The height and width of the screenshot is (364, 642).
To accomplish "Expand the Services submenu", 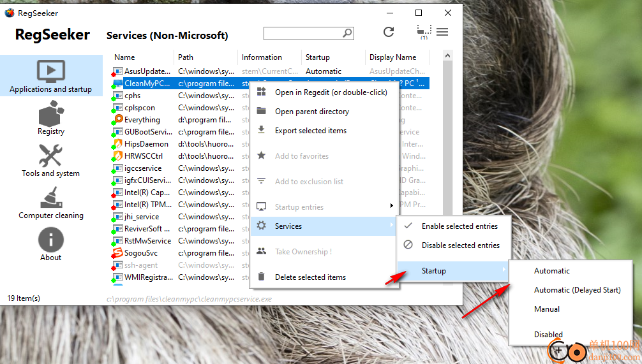I will coord(324,226).
